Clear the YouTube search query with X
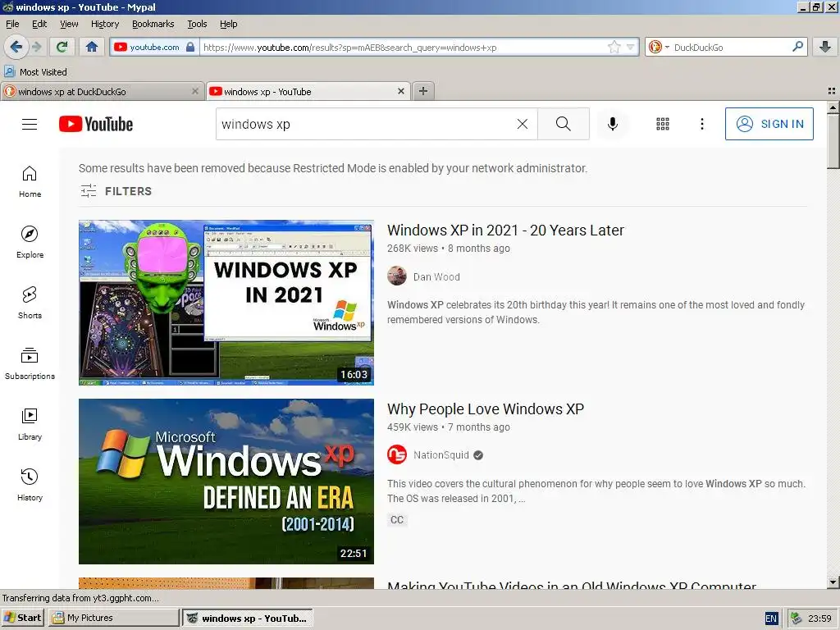The image size is (840, 630). pyautogui.click(x=523, y=124)
